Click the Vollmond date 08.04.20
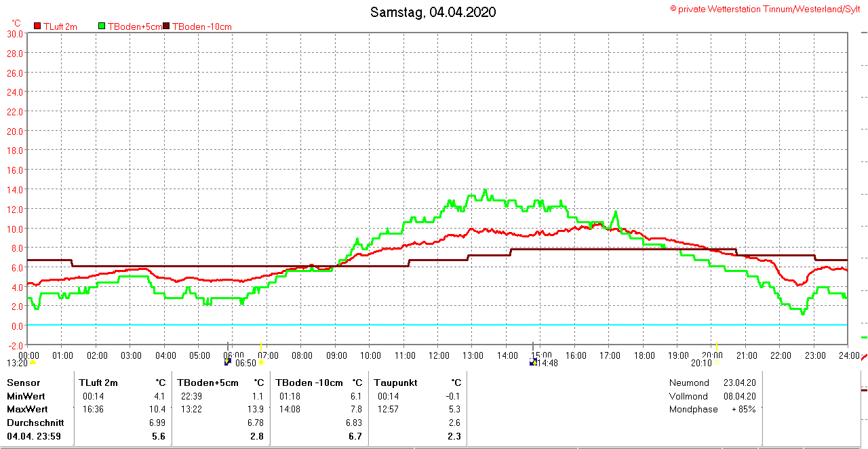Viewport: 868px width, 449px height. point(741,396)
